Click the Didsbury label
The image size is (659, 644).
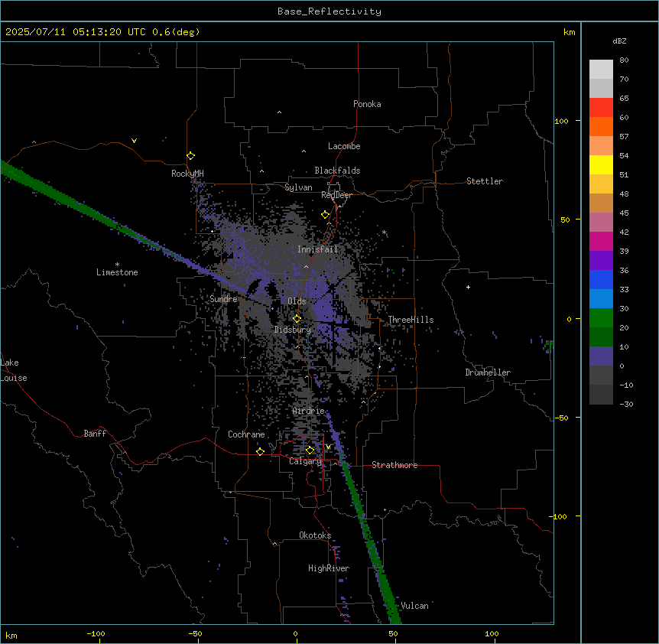293,330
